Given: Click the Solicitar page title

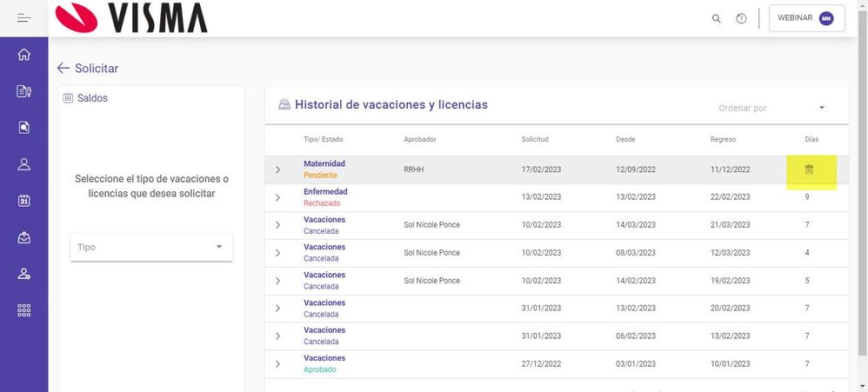Looking at the screenshot, I should 97,68.
